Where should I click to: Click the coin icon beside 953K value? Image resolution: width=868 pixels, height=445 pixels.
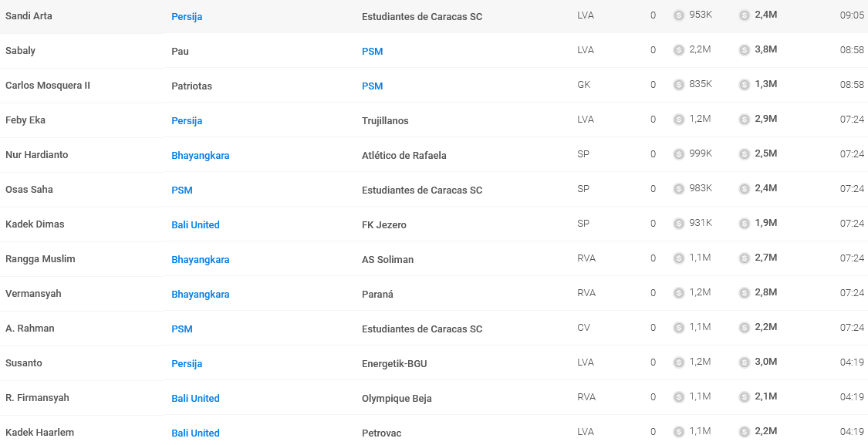tap(679, 15)
